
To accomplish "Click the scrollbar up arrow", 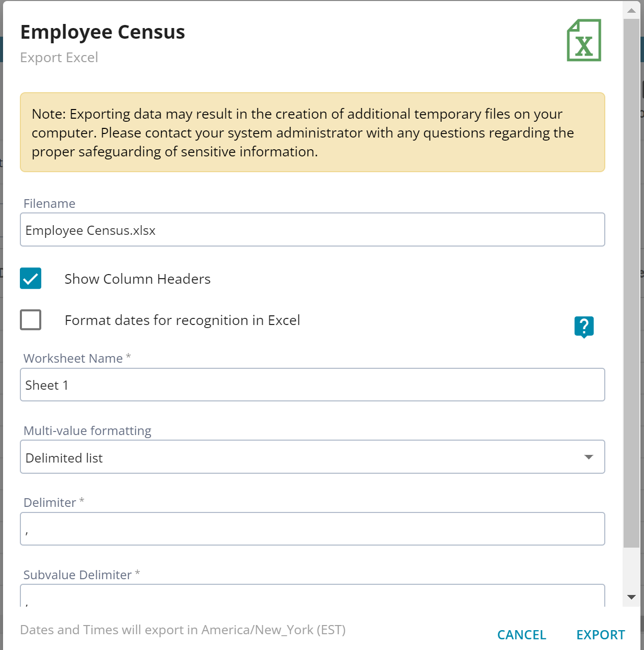I will [x=632, y=11].
